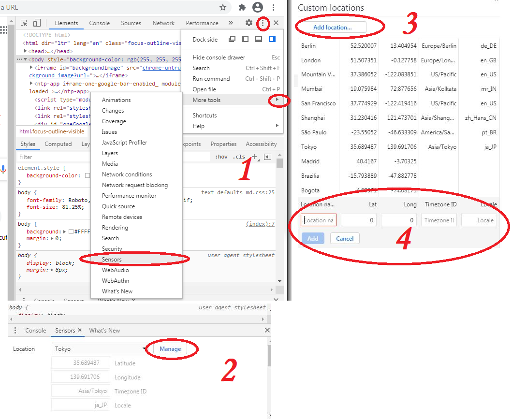Expand the background shorthand property triangle
The image size is (526, 420).
pos(64,232)
